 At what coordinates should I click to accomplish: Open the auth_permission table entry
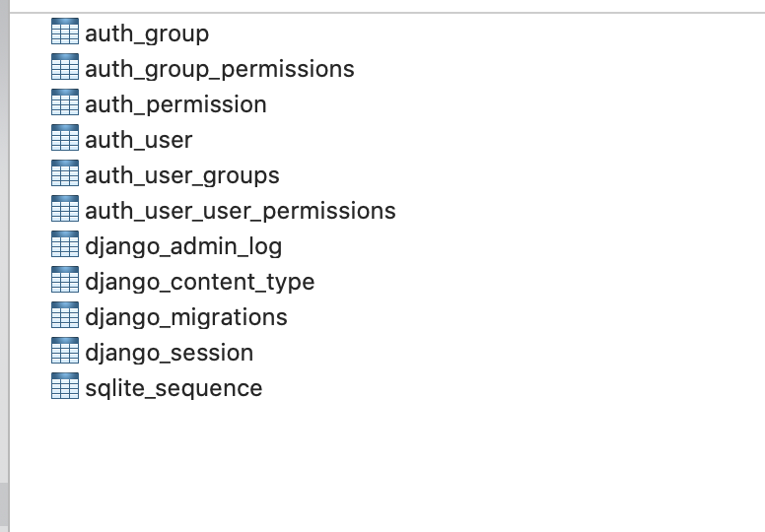click(x=175, y=104)
